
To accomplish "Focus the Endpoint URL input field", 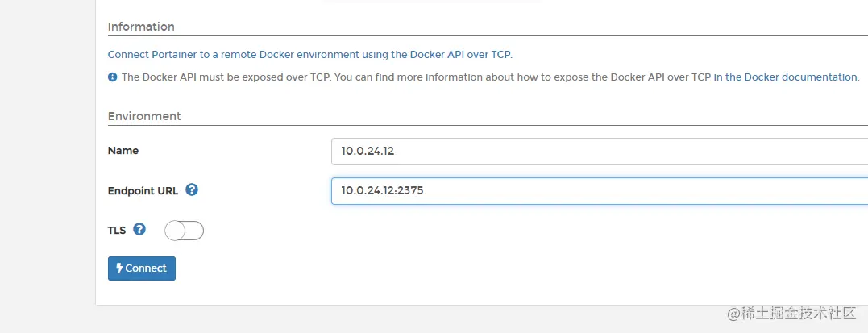I will tap(596, 191).
